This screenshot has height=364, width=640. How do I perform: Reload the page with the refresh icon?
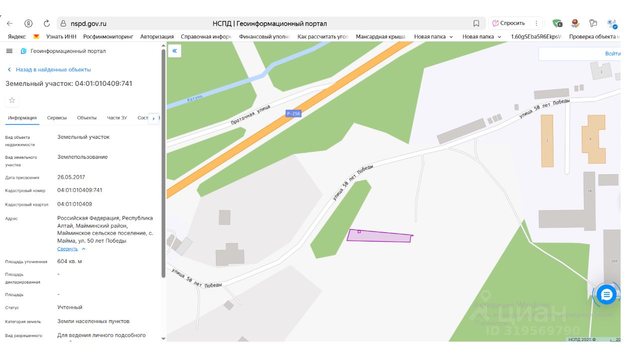pos(46,23)
